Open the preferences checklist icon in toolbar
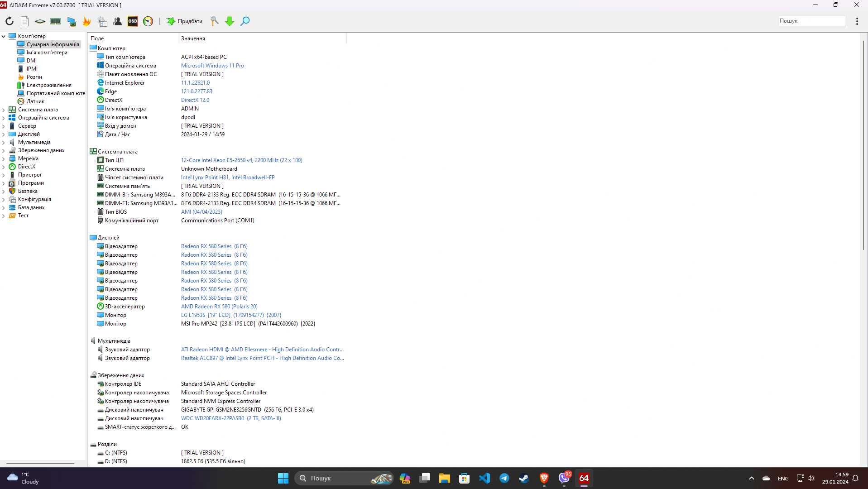This screenshot has width=868, height=489. point(102,21)
